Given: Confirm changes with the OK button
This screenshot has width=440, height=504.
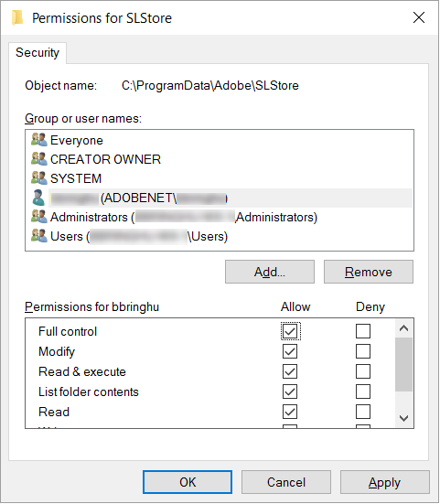Looking at the screenshot, I should point(188,482).
